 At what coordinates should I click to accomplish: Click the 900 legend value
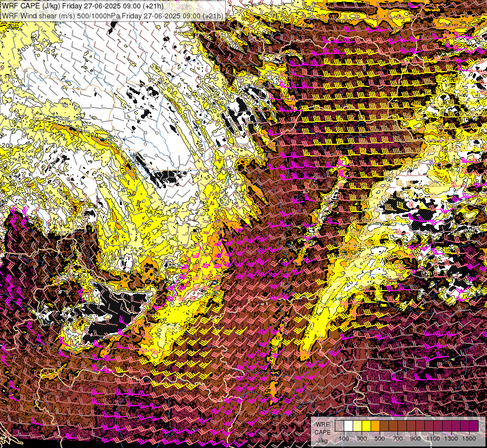(415, 439)
